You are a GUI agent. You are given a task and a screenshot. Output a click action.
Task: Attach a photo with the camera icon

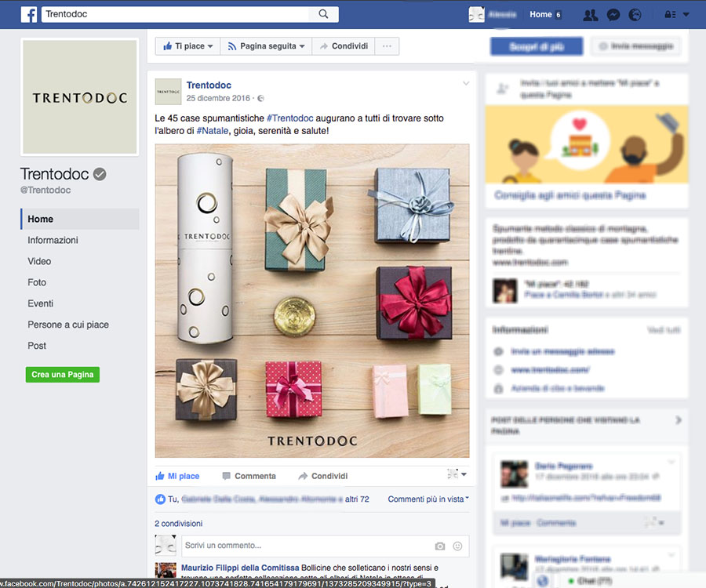point(440,546)
